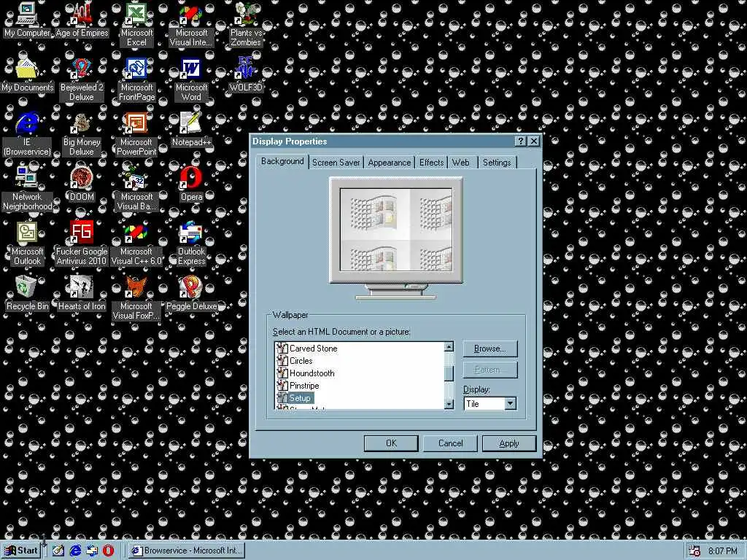Confirm with the OK button
This screenshot has height=560, width=747.
pos(391,443)
